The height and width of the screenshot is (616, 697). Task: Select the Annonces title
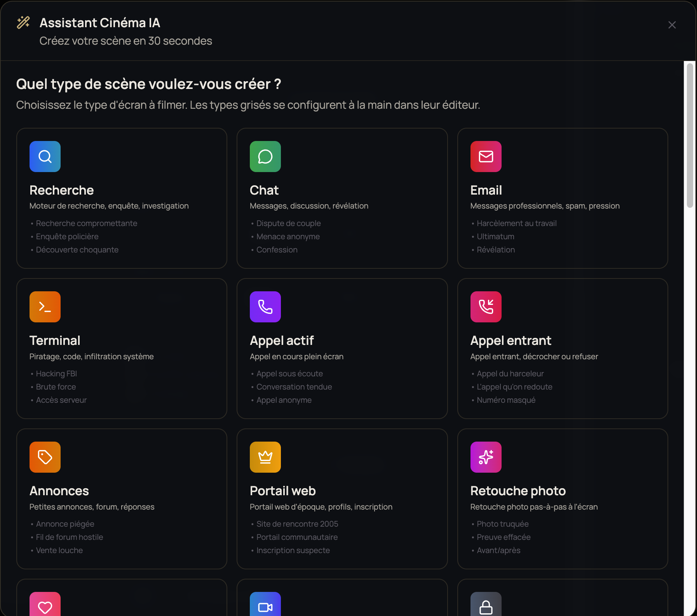click(x=59, y=491)
